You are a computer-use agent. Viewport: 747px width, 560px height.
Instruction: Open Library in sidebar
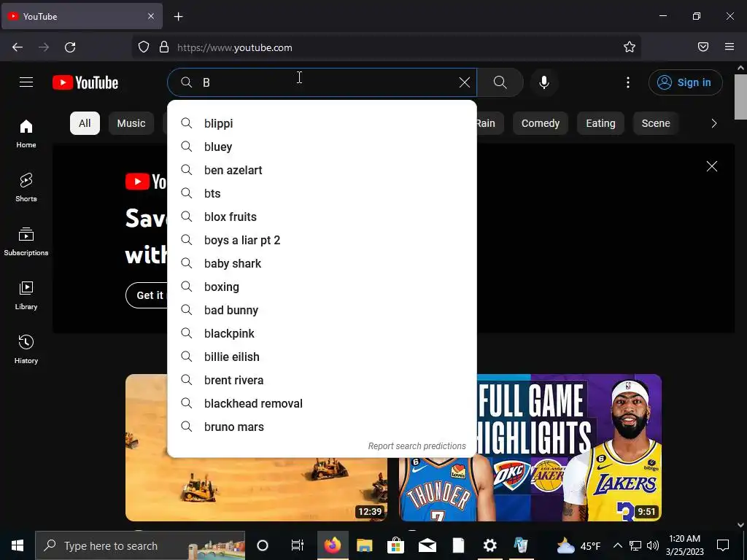pyautogui.click(x=26, y=296)
